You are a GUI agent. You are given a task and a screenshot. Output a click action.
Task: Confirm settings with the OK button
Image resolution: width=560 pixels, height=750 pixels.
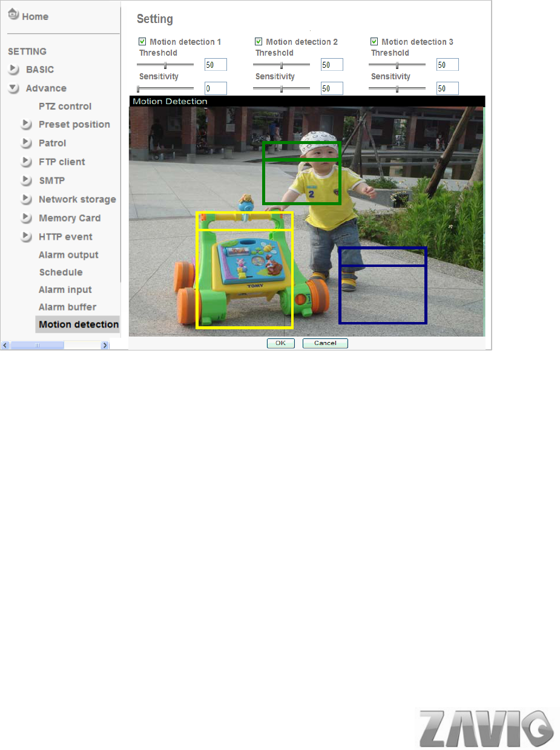281,343
